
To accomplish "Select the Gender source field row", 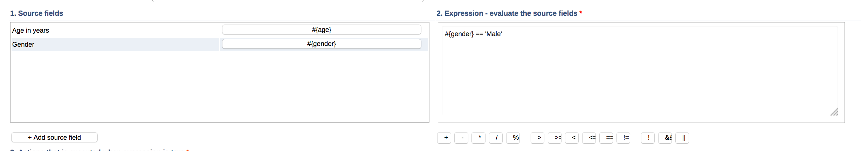I will (115, 45).
